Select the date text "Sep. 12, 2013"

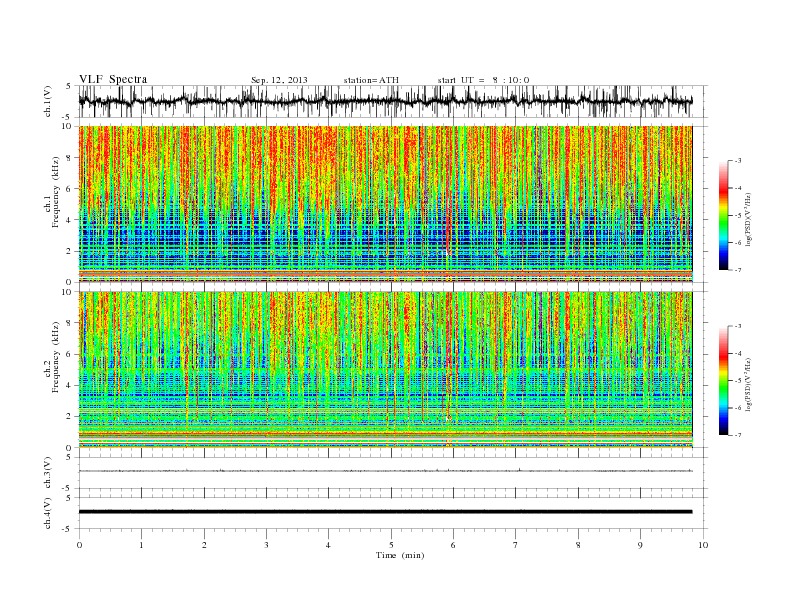click(279, 80)
